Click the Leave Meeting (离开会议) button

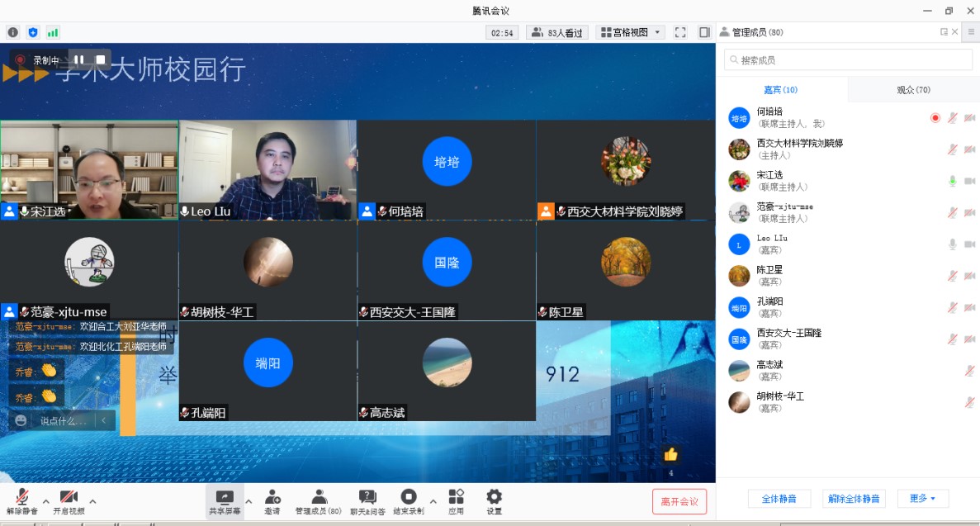(679, 501)
